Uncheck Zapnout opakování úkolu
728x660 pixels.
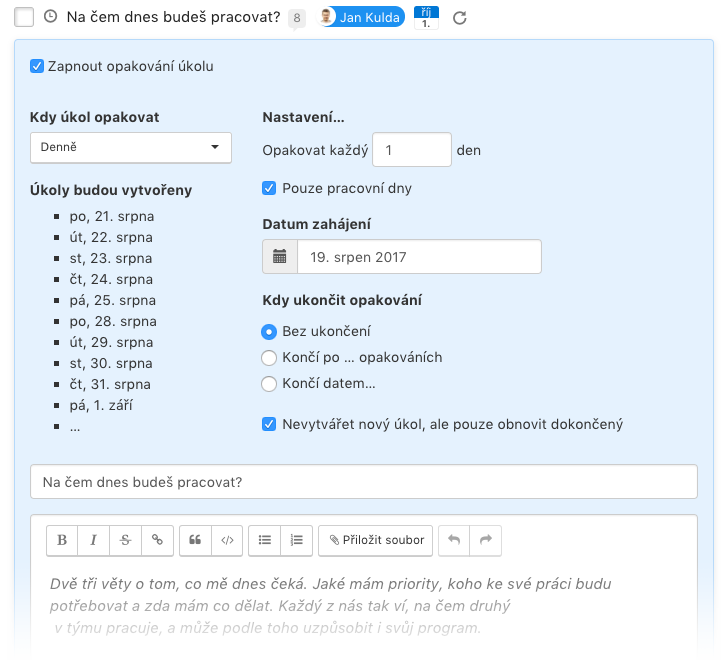37,66
